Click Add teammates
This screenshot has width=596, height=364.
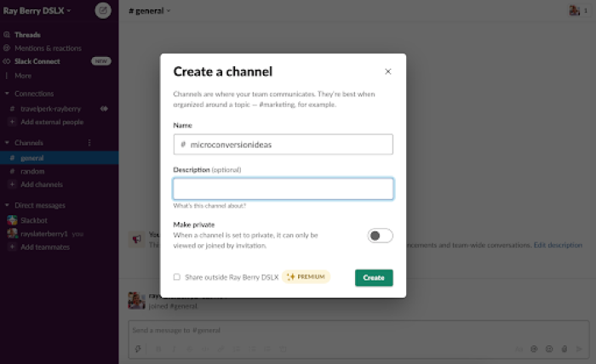(x=45, y=247)
